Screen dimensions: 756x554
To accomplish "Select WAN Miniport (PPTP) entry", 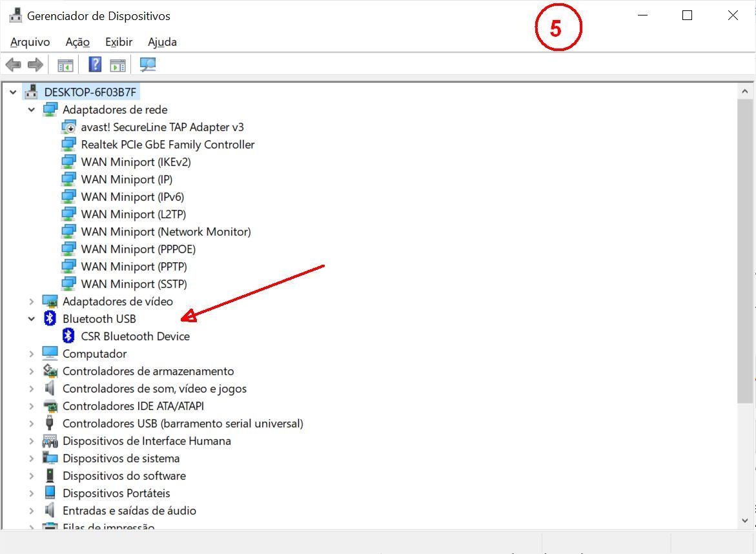I will 134,266.
